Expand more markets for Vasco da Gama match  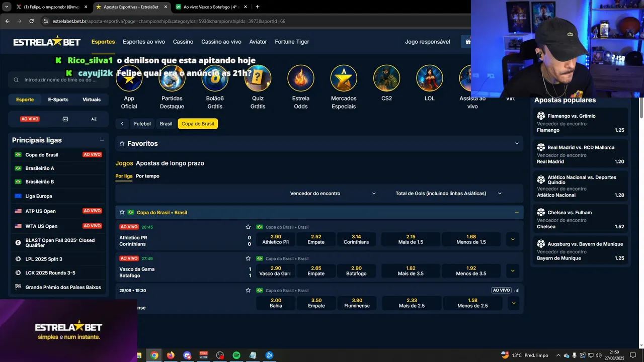coord(513,271)
